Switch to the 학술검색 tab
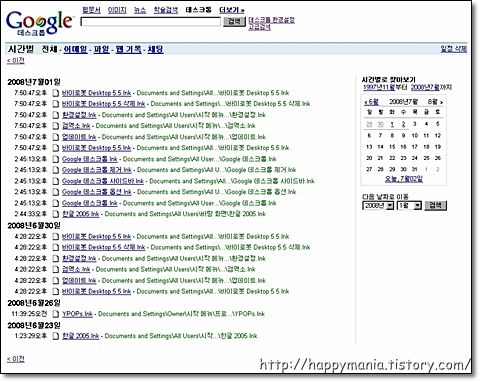480x382 pixels. pos(166,10)
